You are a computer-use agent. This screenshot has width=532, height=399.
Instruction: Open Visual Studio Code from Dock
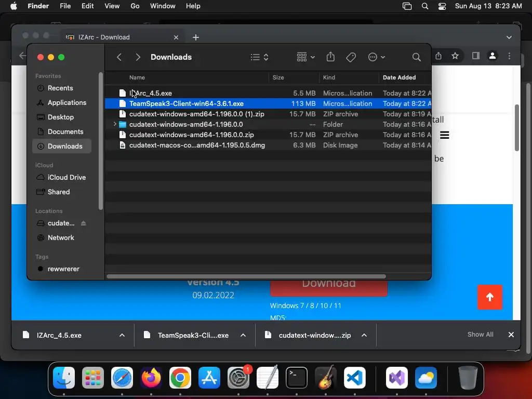354,378
